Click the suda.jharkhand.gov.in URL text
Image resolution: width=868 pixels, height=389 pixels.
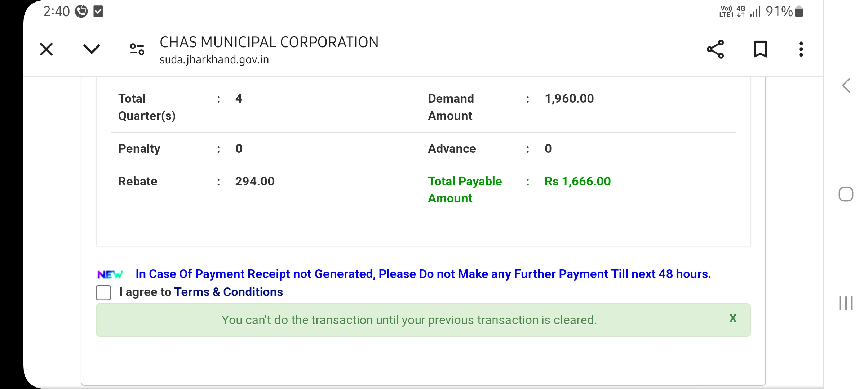click(x=214, y=59)
